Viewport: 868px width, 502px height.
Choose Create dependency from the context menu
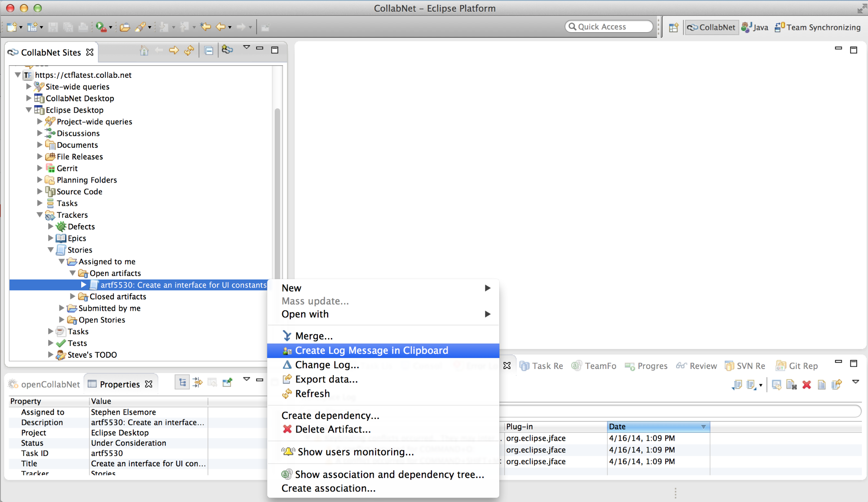pos(330,416)
